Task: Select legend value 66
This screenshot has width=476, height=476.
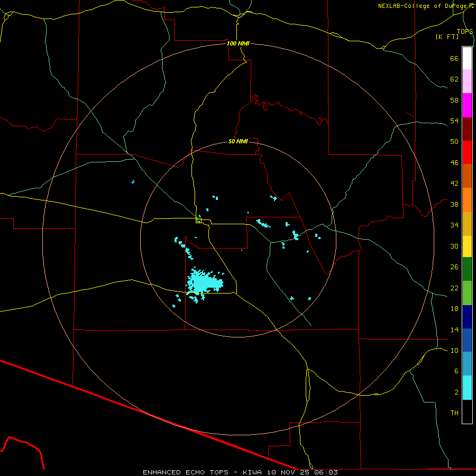Action: (x=454, y=58)
